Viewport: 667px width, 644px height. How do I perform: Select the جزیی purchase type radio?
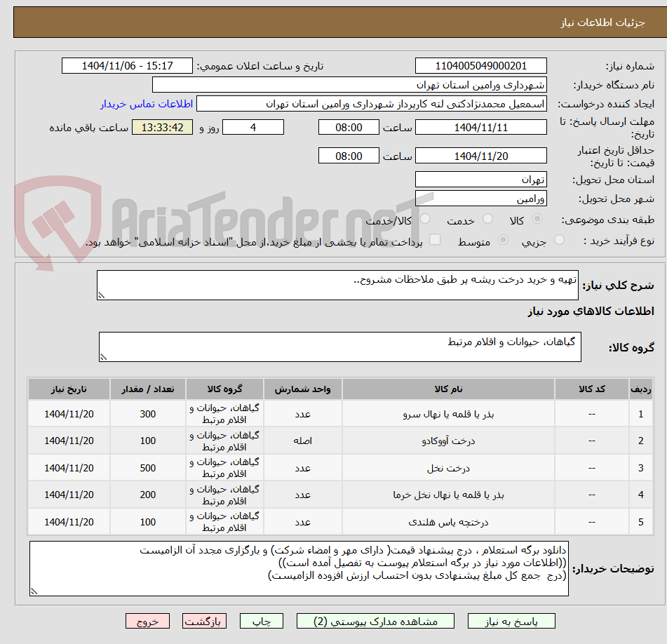[x=559, y=239]
